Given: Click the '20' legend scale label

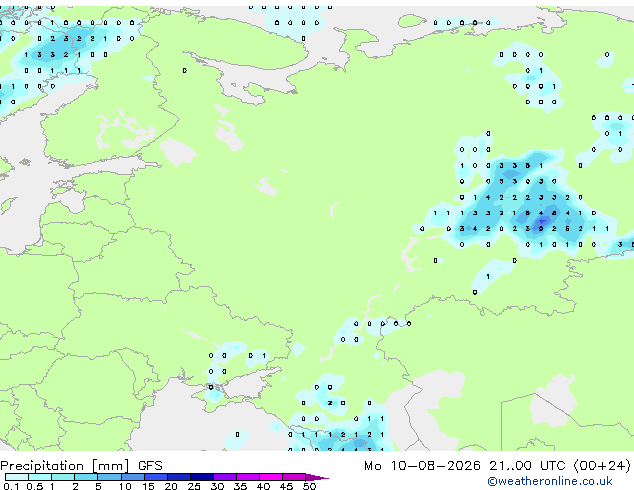Looking at the screenshot, I should [171, 486].
